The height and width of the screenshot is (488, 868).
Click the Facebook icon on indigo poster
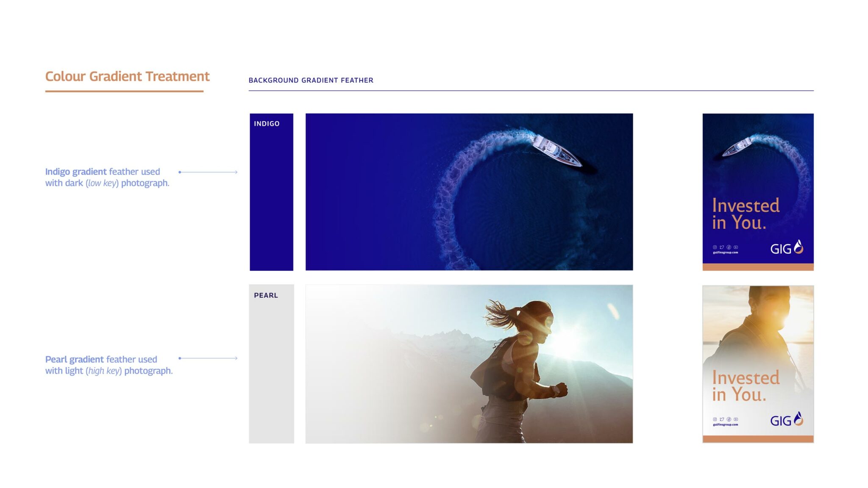[x=729, y=247]
